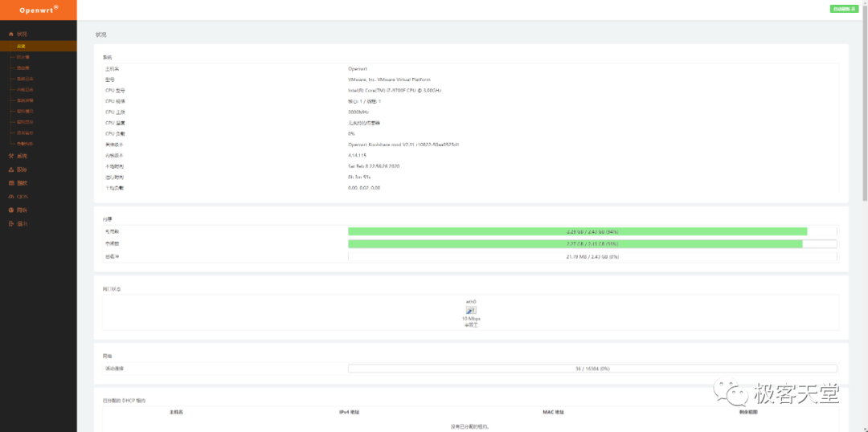Screen dimensions: 868x432
Task: Toggle the green auto-refresh button
Action: 844,9
